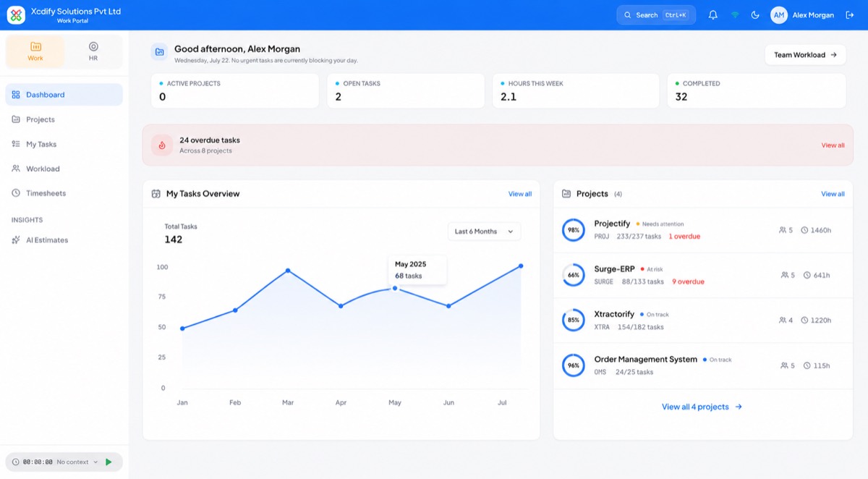Click the Projects folder icon in the sidebar
Screen dimensions: 868x479
[x=16, y=119]
